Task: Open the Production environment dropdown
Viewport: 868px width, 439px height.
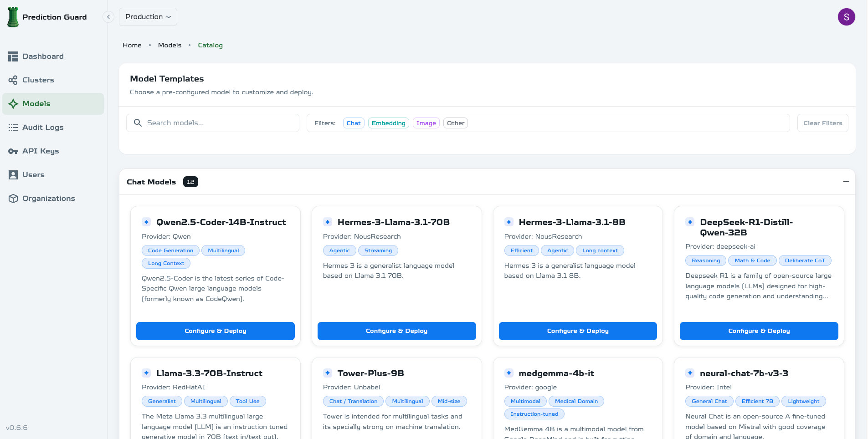Action: click(148, 17)
